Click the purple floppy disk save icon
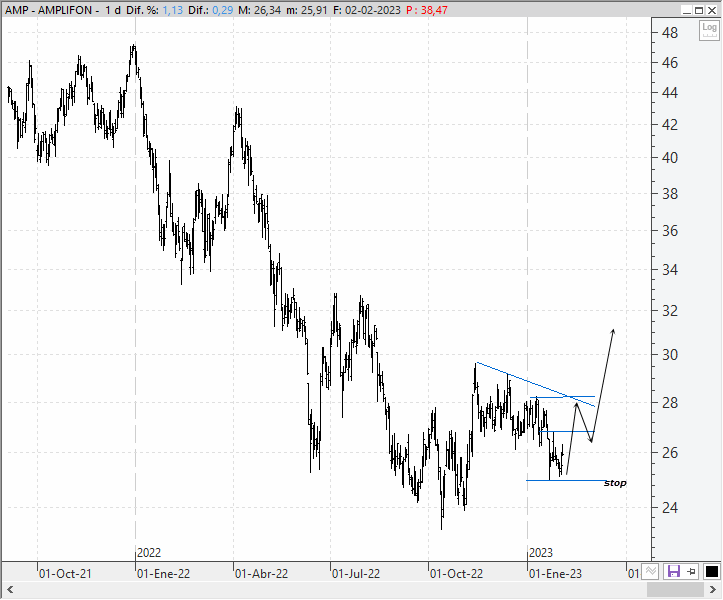The height and width of the screenshot is (600, 723). click(674, 572)
